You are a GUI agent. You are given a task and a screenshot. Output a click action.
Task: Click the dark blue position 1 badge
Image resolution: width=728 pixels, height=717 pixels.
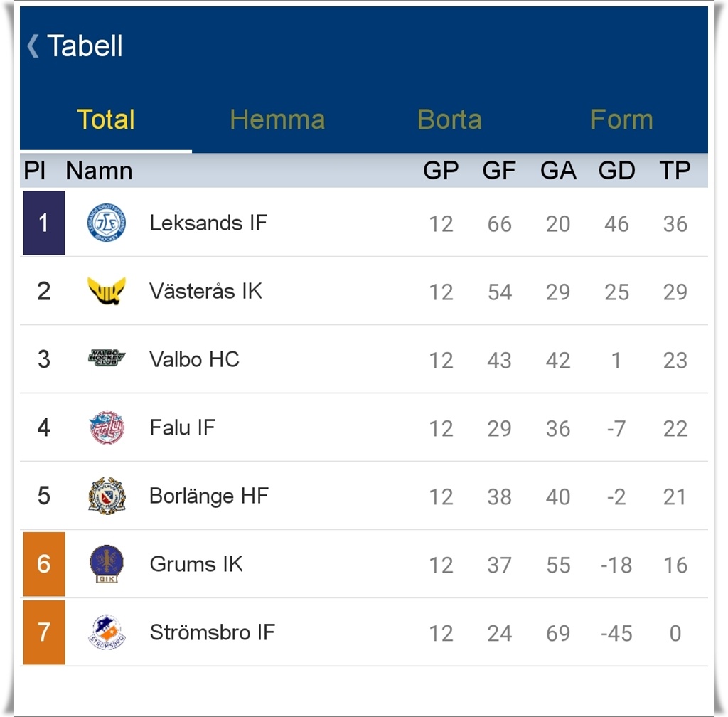click(44, 223)
